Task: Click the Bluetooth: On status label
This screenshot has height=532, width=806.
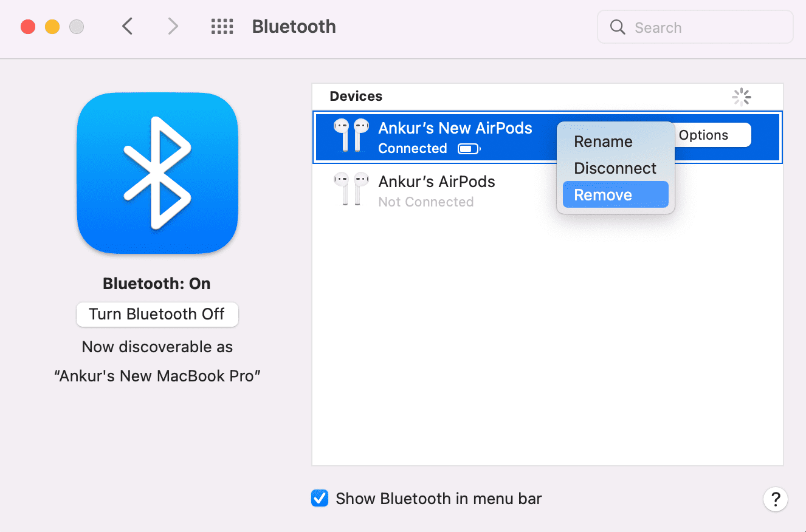Action: coord(157,284)
